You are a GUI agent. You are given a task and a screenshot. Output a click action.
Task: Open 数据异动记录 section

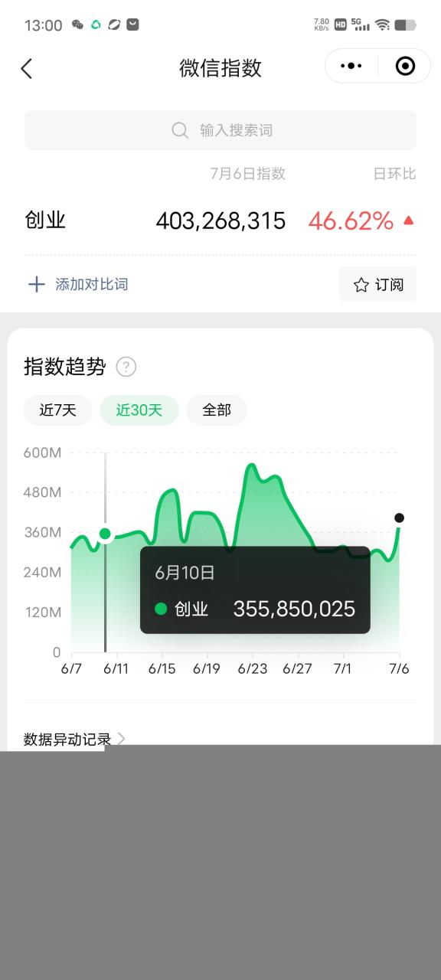tap(74, 740)
